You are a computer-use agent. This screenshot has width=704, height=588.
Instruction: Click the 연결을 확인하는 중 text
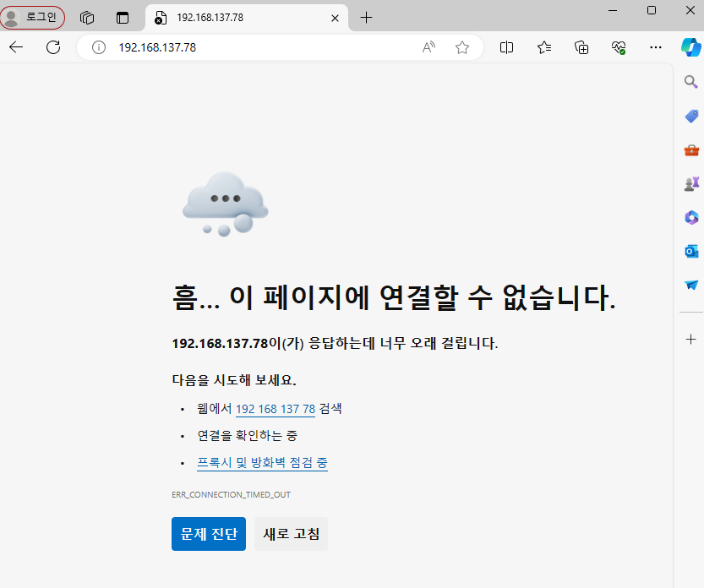[248, 435]
